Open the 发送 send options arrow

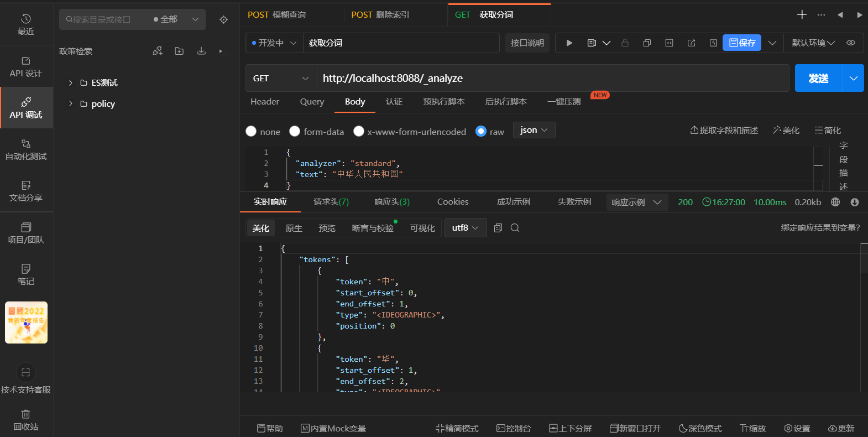click(x=853, y=78)
